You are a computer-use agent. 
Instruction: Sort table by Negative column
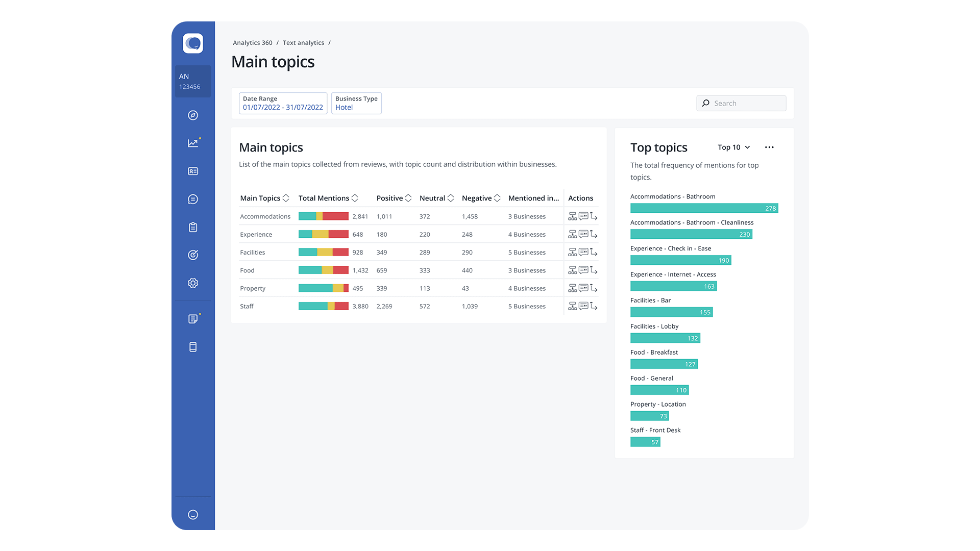[x=497, y=198]
